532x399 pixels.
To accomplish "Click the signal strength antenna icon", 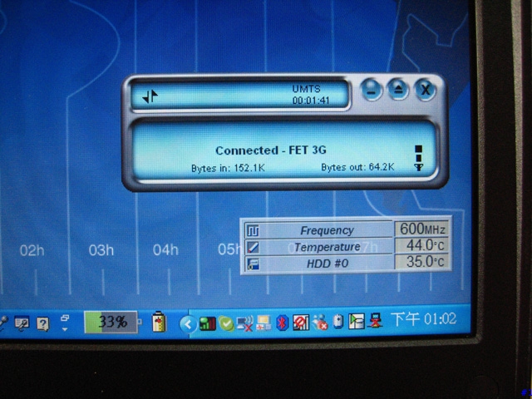I will pos(419,158).
